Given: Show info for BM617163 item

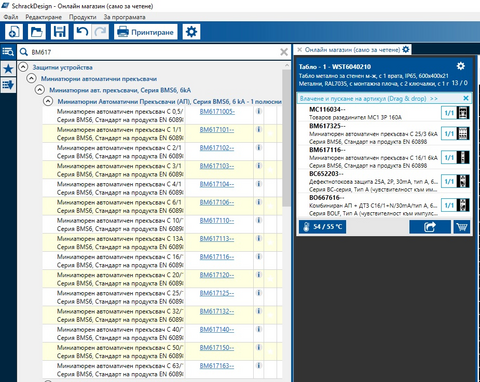Looking at the screenshot, I should [x=259, y=366].
